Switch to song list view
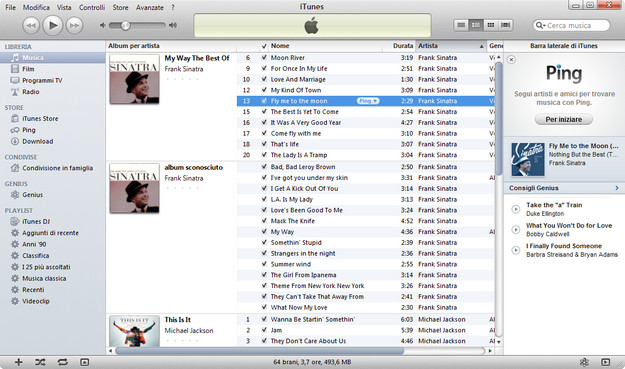The height and width of the screenshot is (369, 625). 461,25
